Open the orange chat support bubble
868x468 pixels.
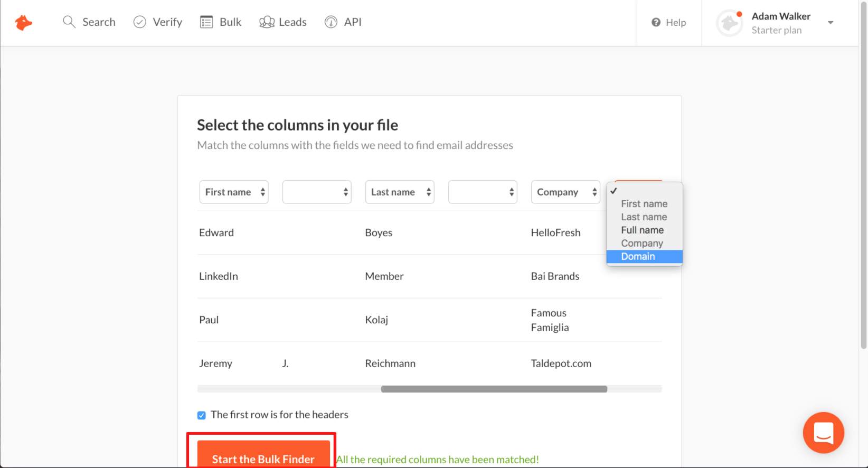[x=823, y=433]
